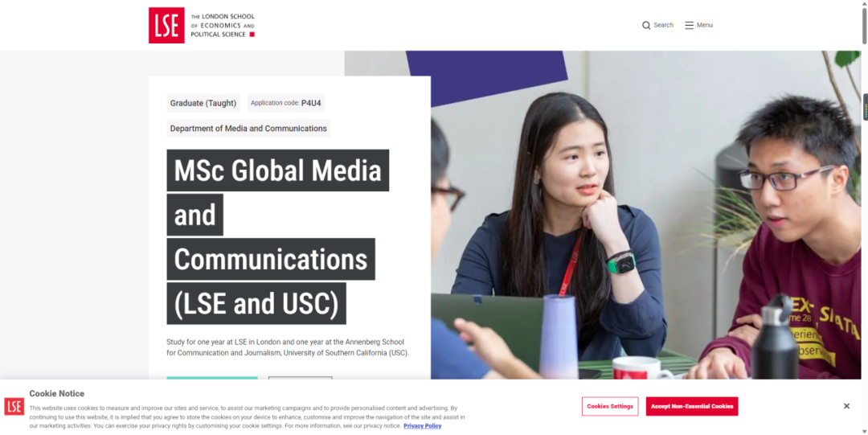Click the Application code P4U4 label
The height and width of the screenshot is (435, 868).
[285, 103]
